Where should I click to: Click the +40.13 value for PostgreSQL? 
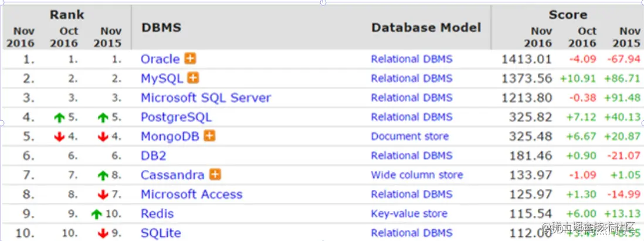coord(622,117)
